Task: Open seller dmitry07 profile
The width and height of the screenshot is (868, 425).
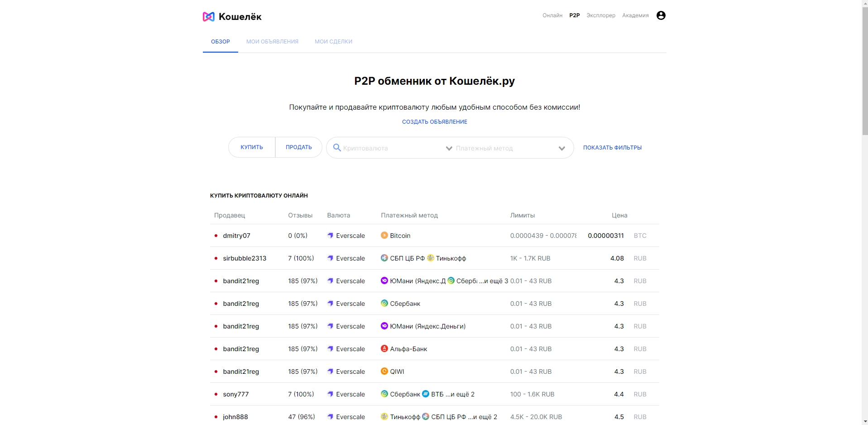Action: pos(236,236)
